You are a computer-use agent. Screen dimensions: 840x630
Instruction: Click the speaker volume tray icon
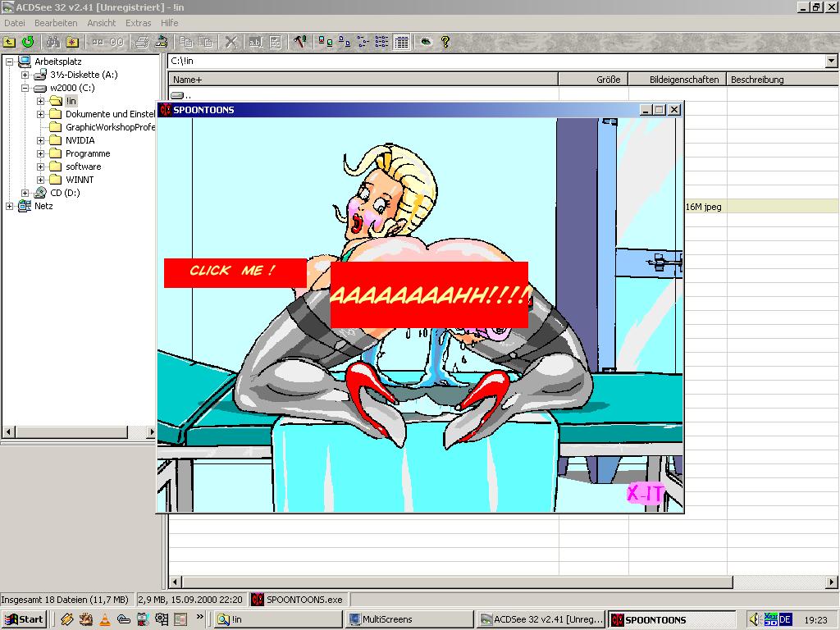(755, 619)
